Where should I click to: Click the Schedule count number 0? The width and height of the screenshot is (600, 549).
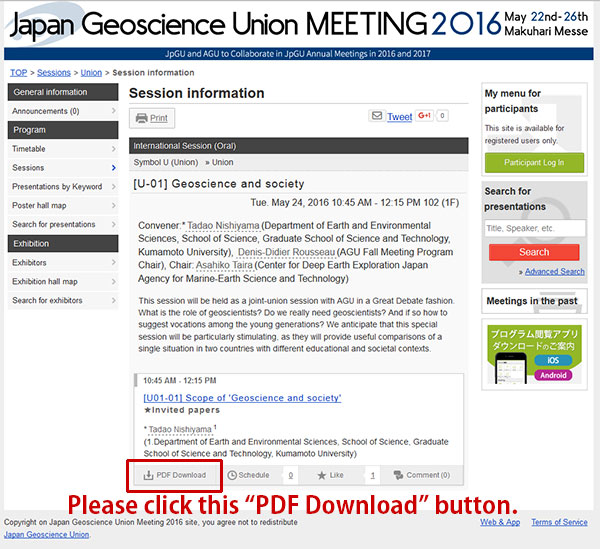tap(291, 475)
